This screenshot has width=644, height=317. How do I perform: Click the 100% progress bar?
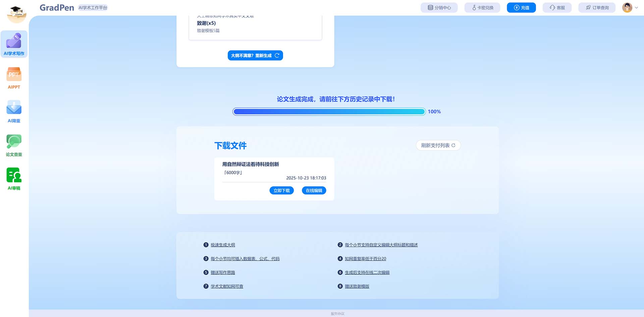click(329, 112)
